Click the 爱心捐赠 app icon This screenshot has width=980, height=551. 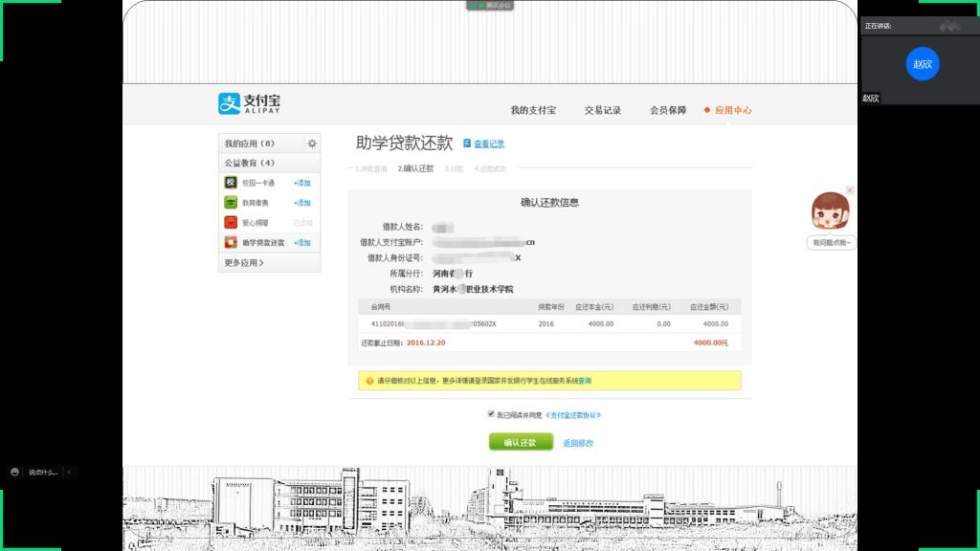230,223
